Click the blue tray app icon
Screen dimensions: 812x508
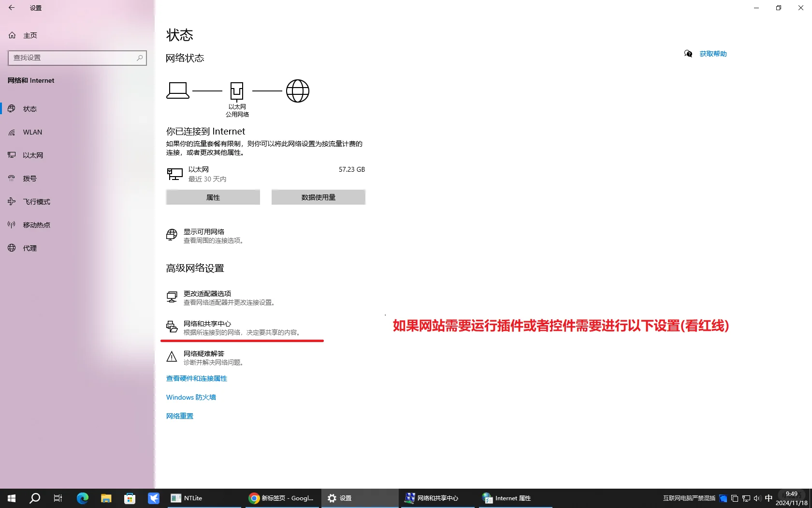[723, 498]
